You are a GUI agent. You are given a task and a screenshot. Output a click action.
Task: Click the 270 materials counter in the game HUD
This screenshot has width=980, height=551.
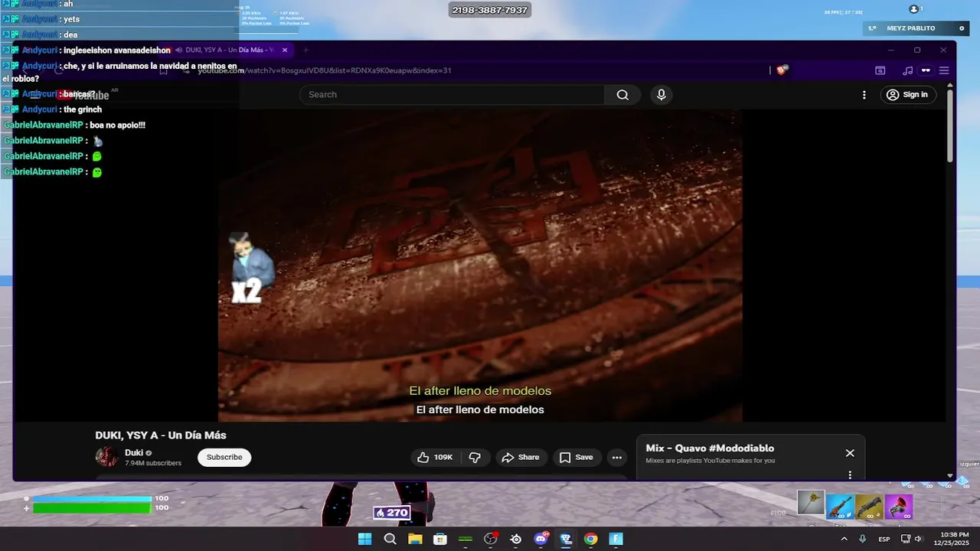(392, 513)
